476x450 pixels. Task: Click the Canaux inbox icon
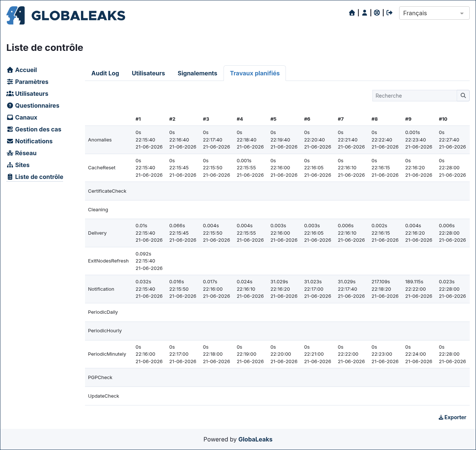pos(10,117)
